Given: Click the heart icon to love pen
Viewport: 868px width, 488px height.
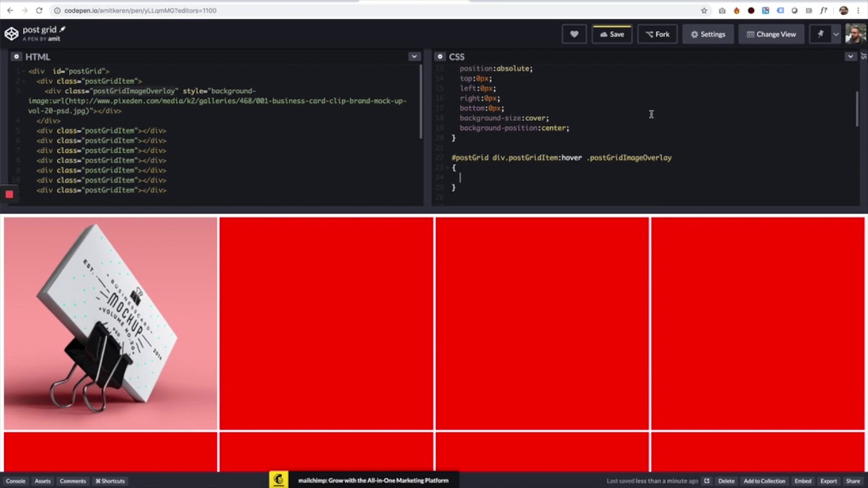Looking at the screenshot, I should [x=574, y=34].
